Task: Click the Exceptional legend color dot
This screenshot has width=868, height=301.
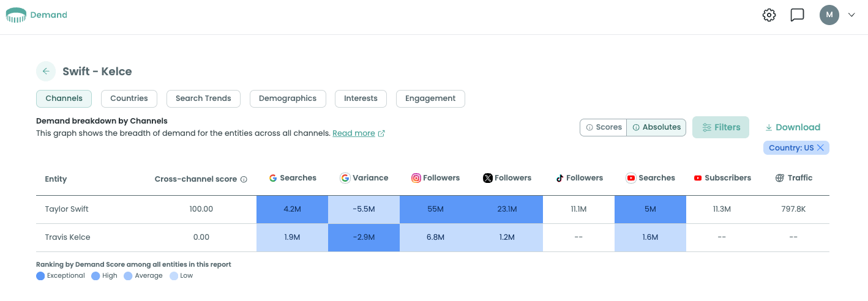Action: pos(40,276)
